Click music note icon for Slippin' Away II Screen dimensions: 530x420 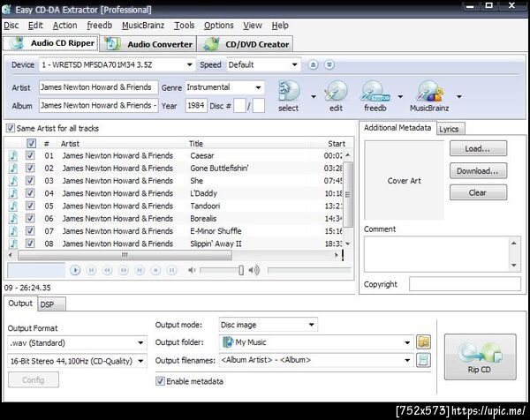pyautogui.click(x=13, y=244)
